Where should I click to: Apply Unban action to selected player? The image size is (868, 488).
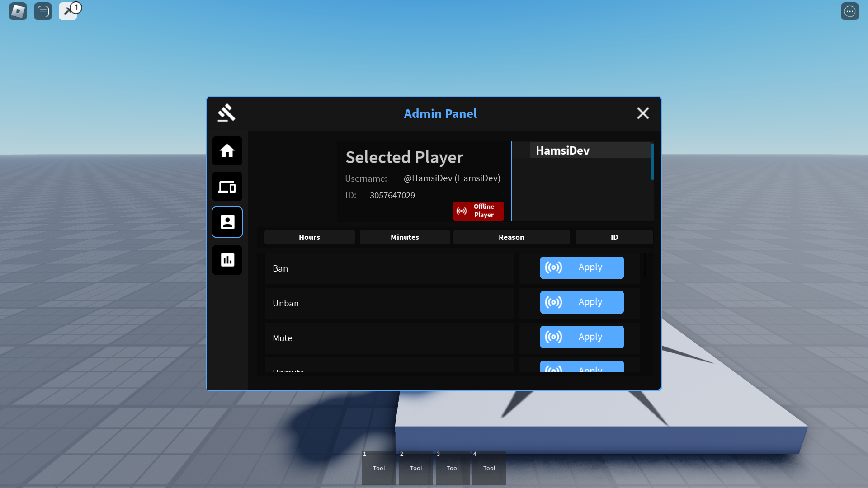(x=582, y=302)
